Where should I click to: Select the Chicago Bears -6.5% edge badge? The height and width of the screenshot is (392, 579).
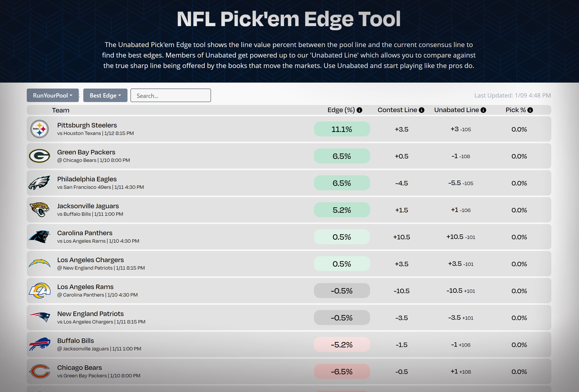(x=342, y=371)
